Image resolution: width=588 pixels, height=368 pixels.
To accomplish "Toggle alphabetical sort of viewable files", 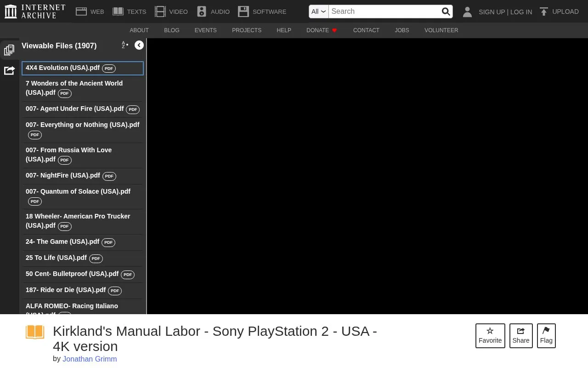I will [124, 45].
